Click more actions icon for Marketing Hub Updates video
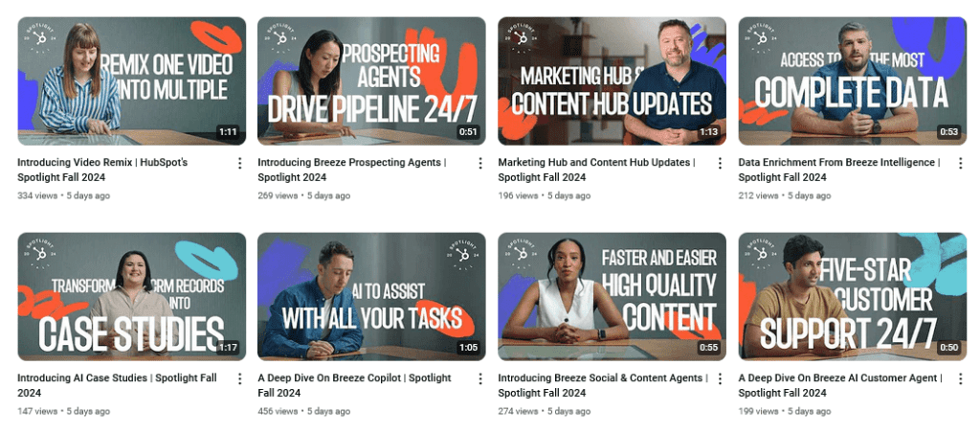 [x=720, y=163]
